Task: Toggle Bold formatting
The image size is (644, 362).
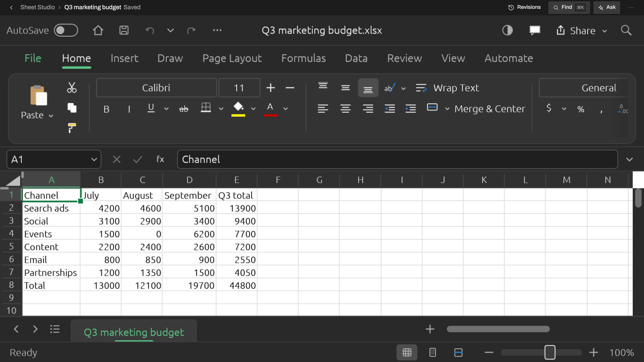Action: (106, 109)
